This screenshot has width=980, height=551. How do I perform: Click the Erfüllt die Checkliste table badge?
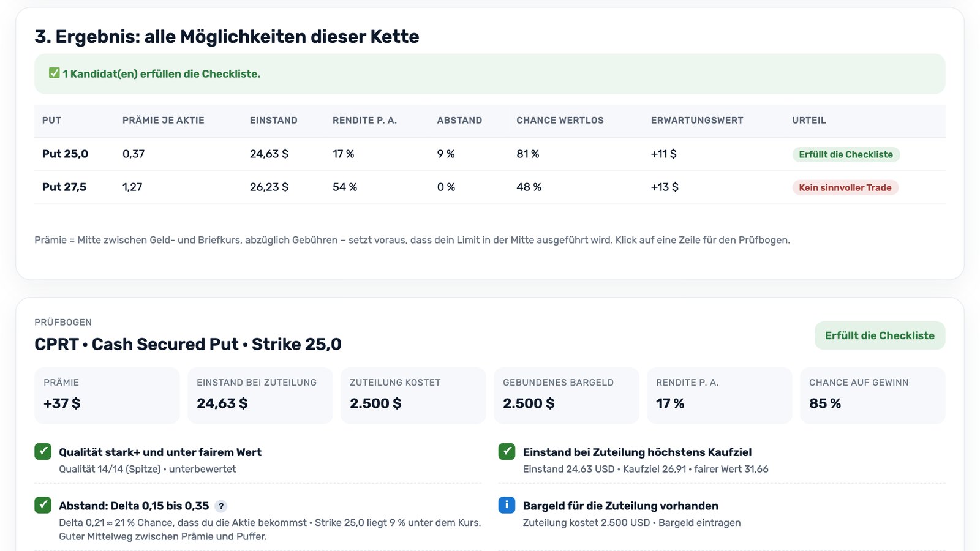pyautogui.click(x=845, y=154)
